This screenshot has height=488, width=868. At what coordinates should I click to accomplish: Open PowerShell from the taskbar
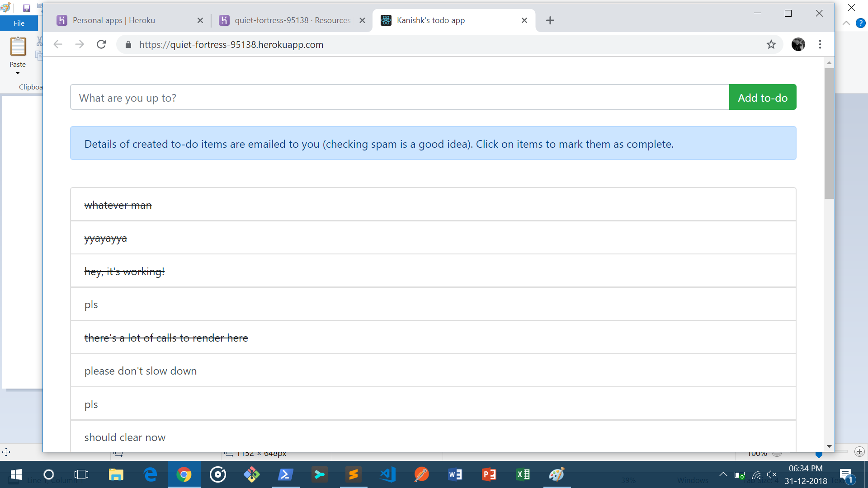click(286, 474)
